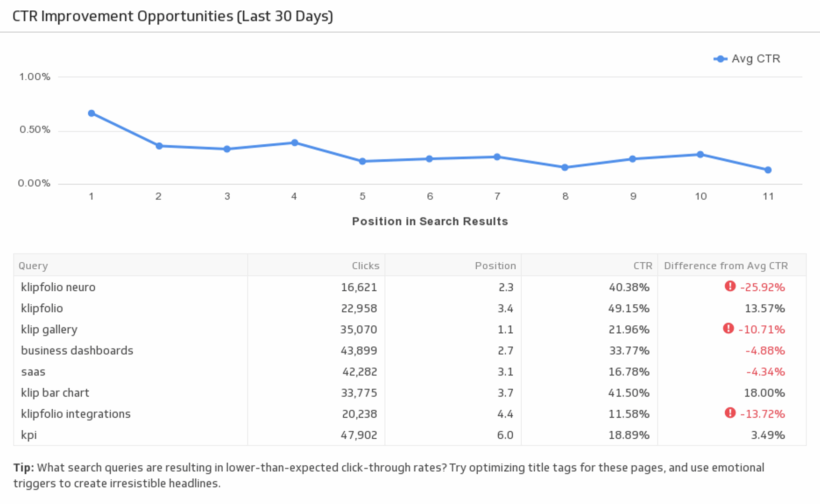The height and width of the screenshot is (504, 820).
Task: Click the alert icon beside -10.71%
Action: tap(728, 329)
